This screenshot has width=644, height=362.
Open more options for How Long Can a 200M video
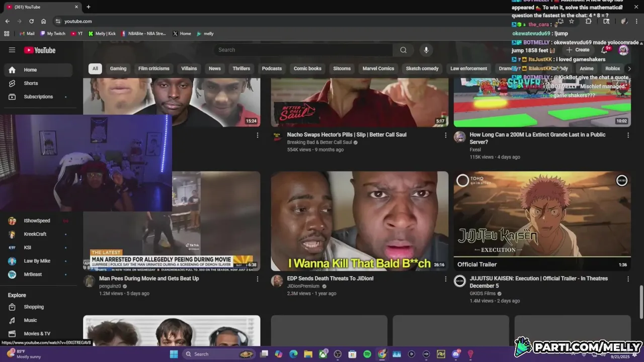coord(628,135)
